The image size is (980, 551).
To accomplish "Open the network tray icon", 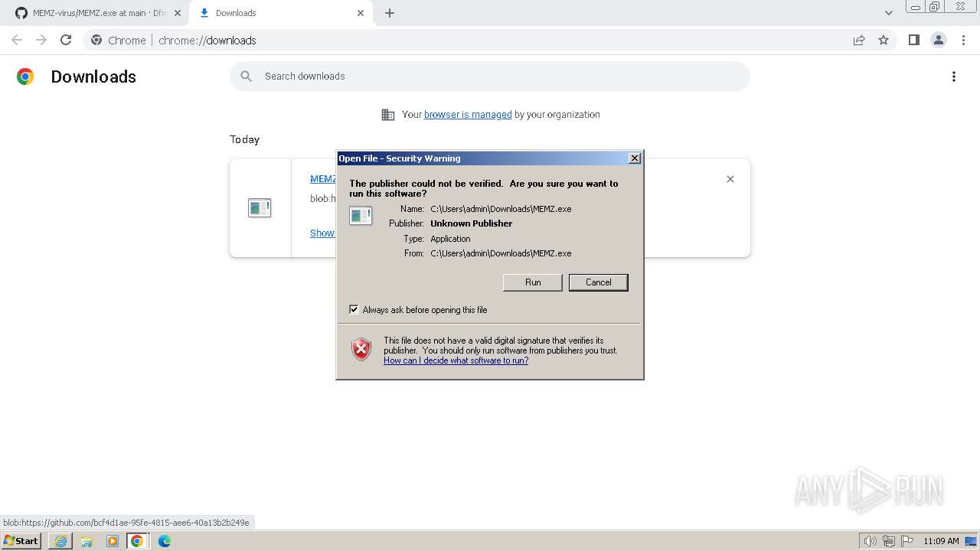I will 889,541.
